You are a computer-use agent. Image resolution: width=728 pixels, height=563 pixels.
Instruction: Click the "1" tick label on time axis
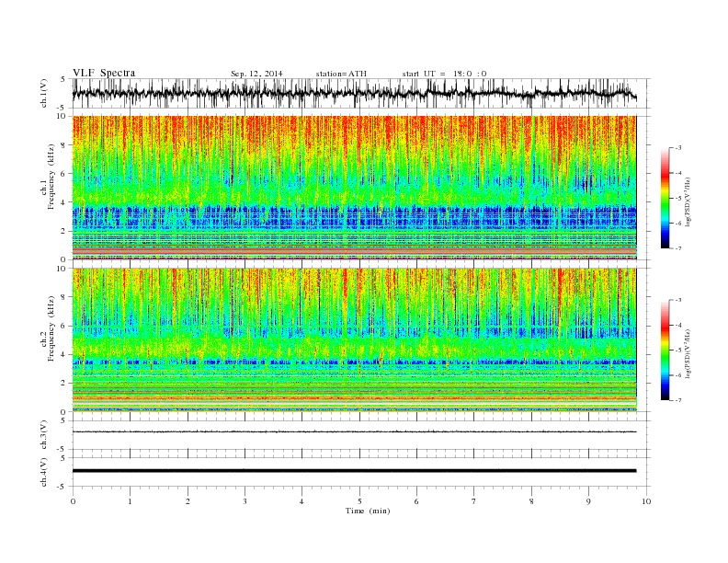click(130, 501)
